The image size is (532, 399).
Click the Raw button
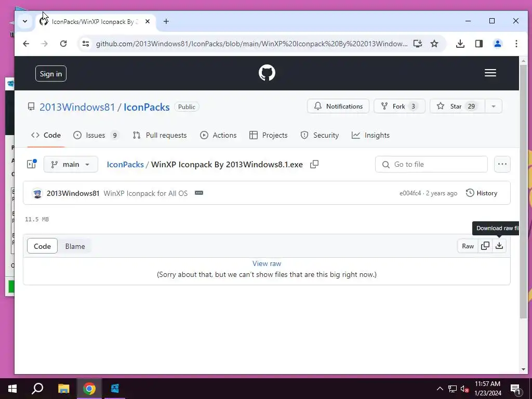coord(468,246)
